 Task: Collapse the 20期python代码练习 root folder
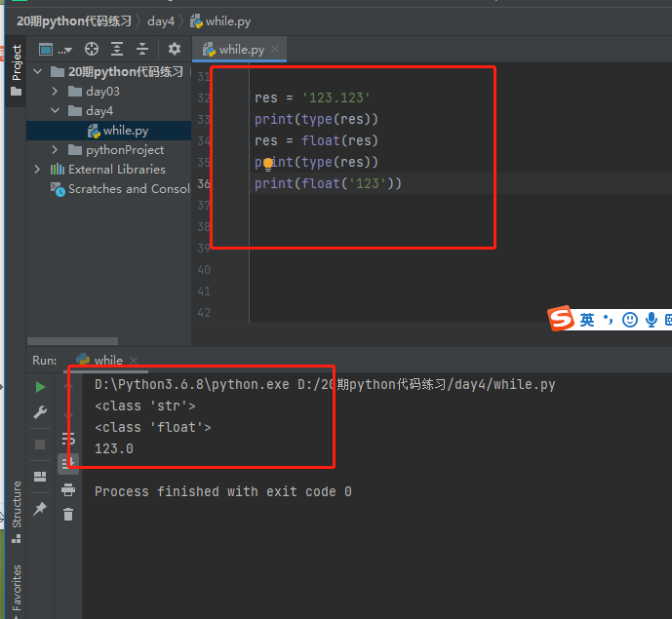pos(38,71)
